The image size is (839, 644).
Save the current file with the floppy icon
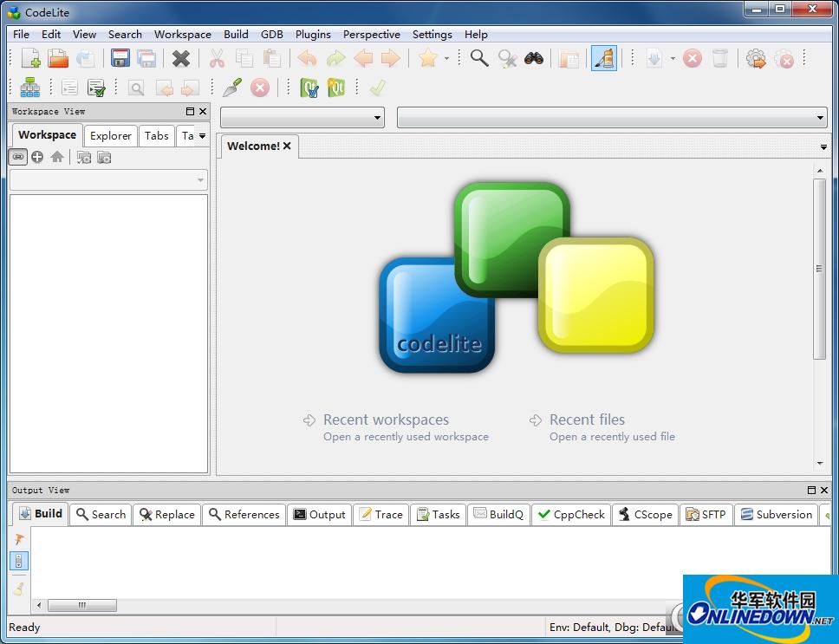click(x=120, y=58)
